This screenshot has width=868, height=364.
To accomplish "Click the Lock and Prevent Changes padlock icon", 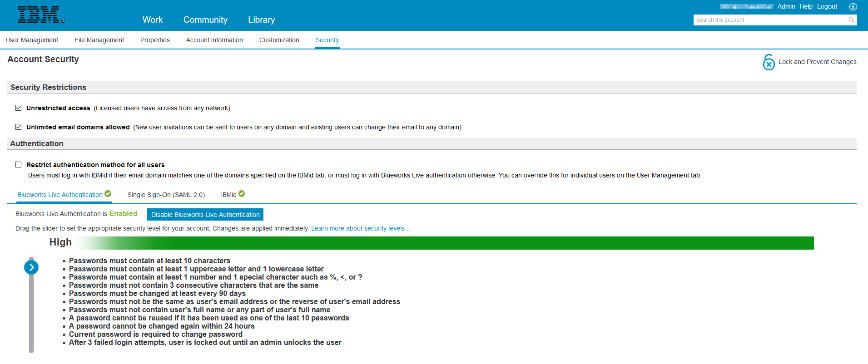I will [x=769, y=62].
